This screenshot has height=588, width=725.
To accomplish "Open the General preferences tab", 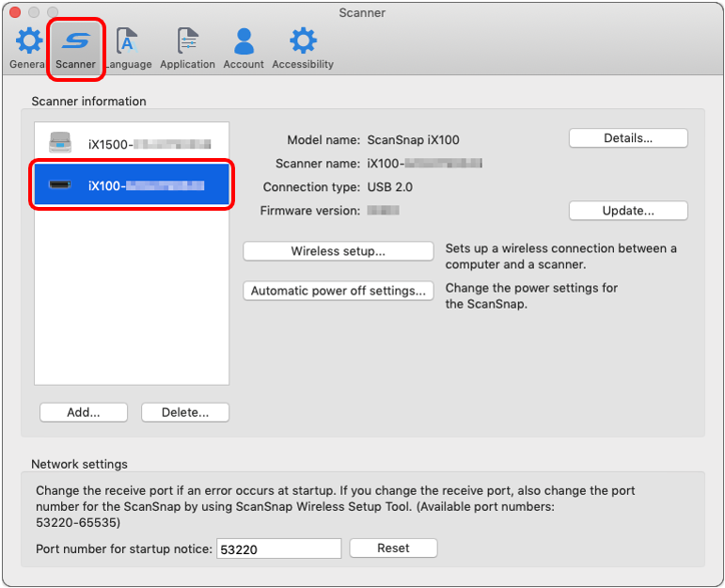I will 28,48.
